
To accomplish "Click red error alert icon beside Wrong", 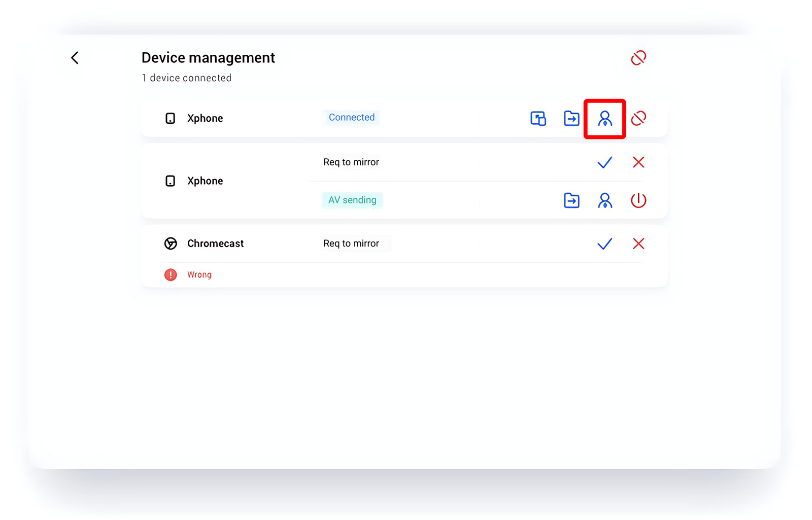I will [x=171, y=275].
